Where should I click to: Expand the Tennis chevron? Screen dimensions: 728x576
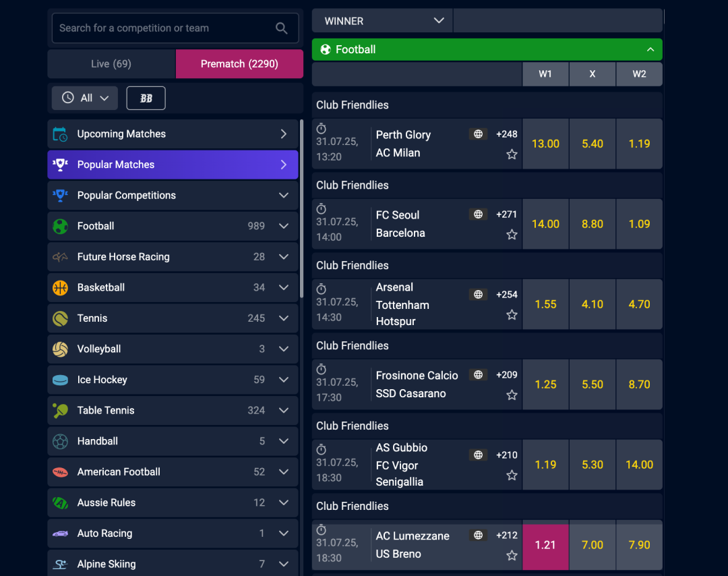[x=284, y=318]
